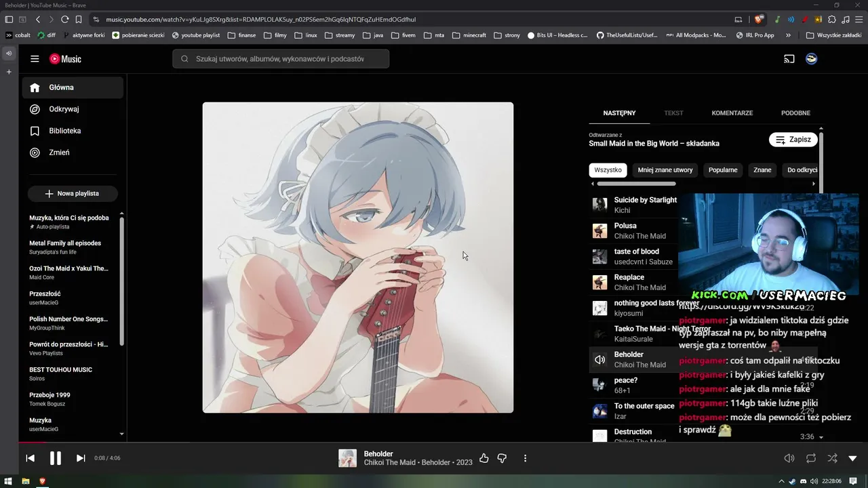Save the queue with the Zapisz button
Image resolution: width=868 pixels, height=488 pixels.
click(x=793, y=140)
